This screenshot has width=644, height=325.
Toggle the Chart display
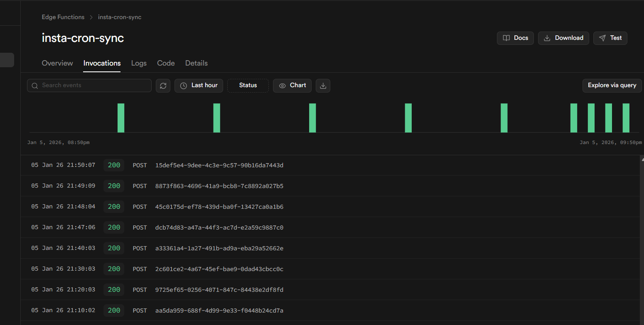click(292, 86)
